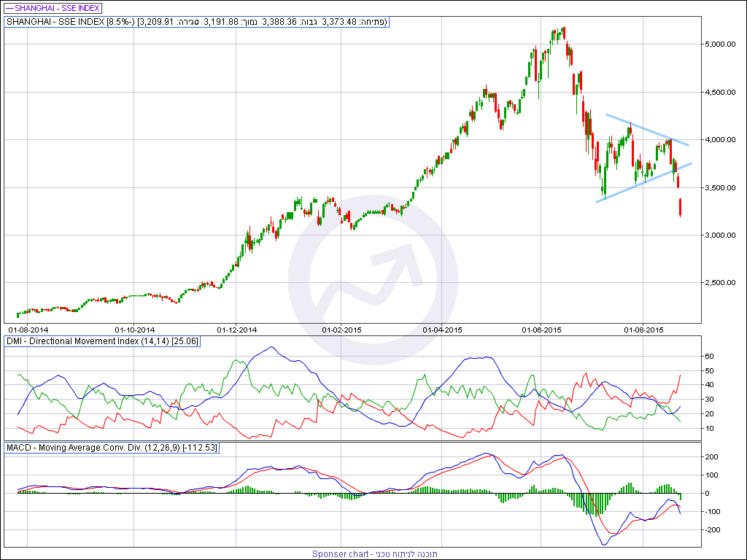The height and width of the screenshot is (560, 747).
Task: Click the 3,500.00 price axis label
Action: (720, 187)
